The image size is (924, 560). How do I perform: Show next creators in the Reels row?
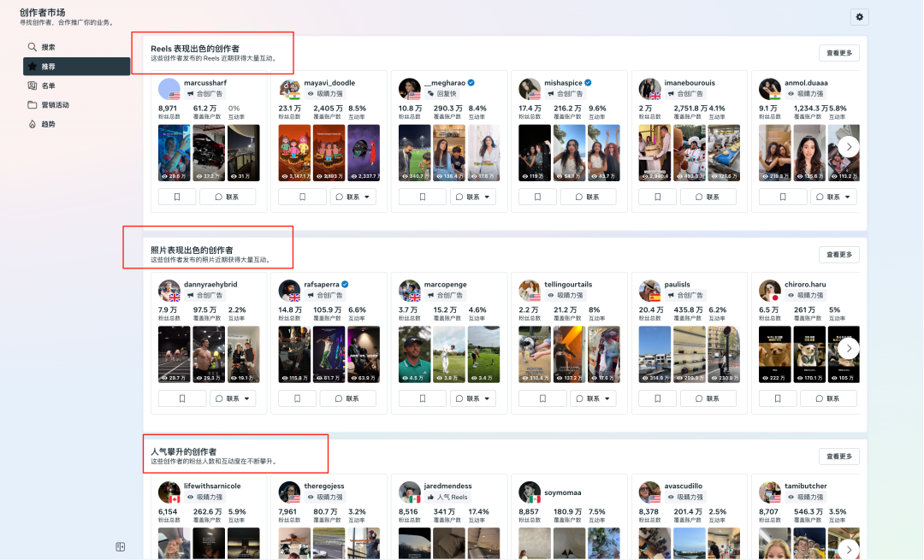click(847, 146)
